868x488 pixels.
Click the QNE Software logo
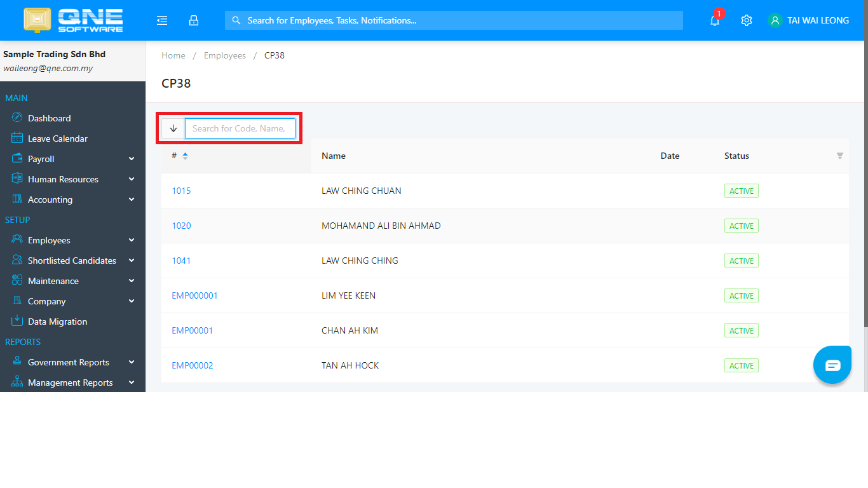click(73, 20)
